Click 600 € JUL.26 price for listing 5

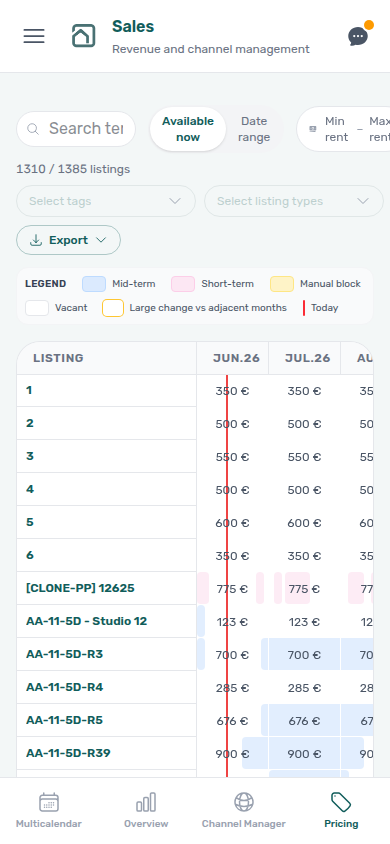point(304,523)
